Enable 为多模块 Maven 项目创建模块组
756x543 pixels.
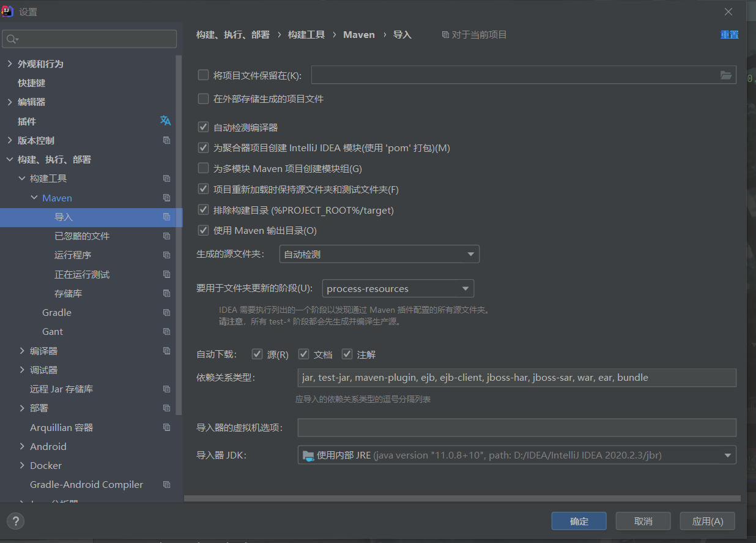click(203, 168)
